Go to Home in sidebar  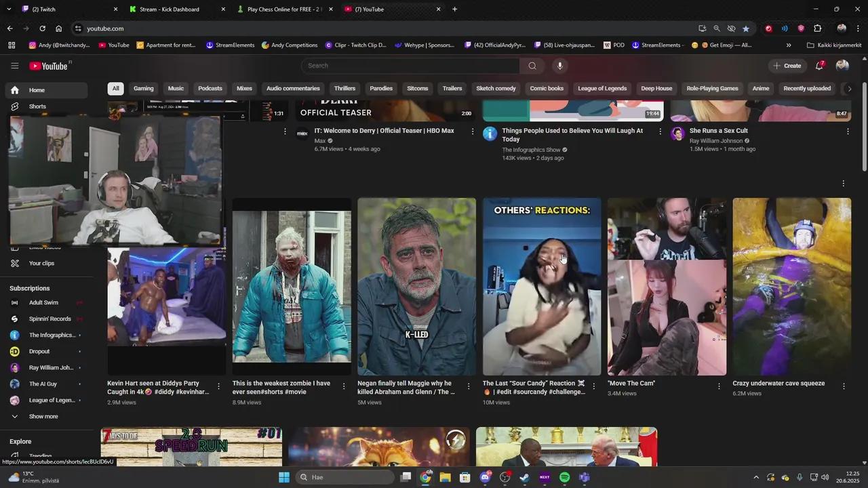tap(46, 90)
